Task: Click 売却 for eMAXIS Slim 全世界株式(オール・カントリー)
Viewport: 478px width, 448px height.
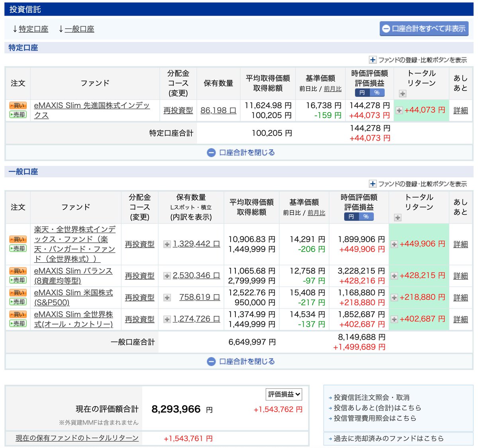Action: 18,324
